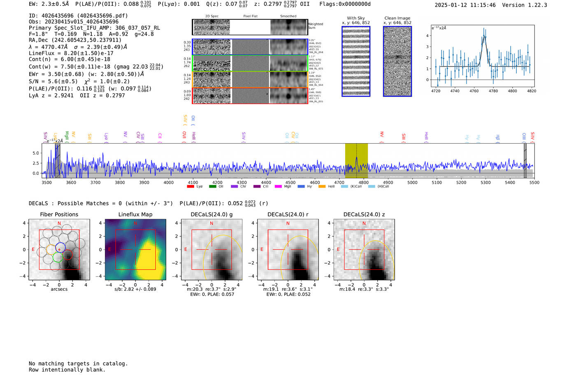Click the 'LyA z = 2.9241' text
Screen dimensions: 576x392
(x=51, y=95)
